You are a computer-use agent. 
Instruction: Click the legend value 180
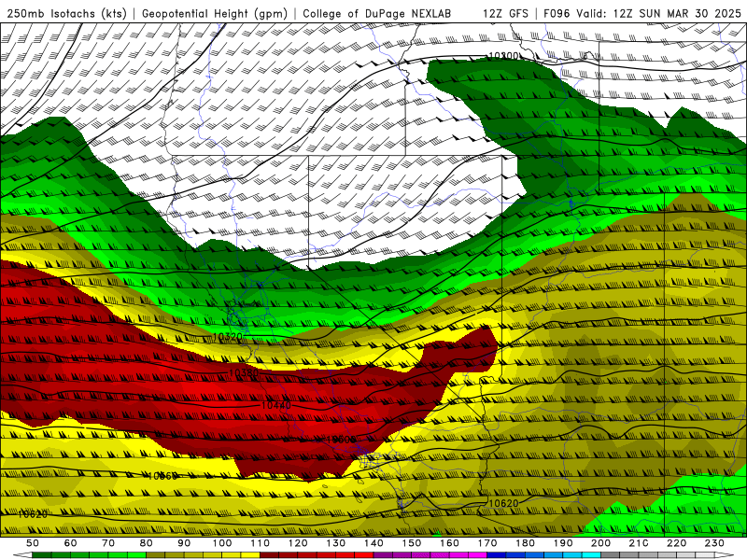coord(525,543)
